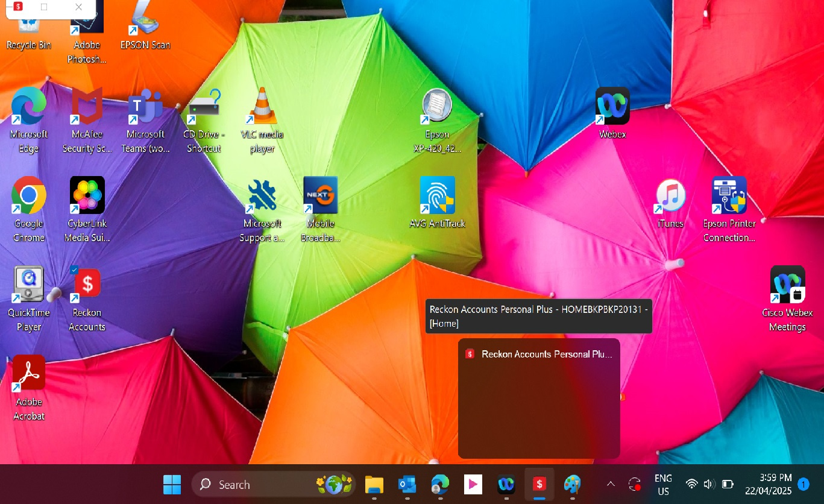Open the pink play-triangle app on the taskbar
The height and width of the screenshot is (504, 824).
[473, 484]
